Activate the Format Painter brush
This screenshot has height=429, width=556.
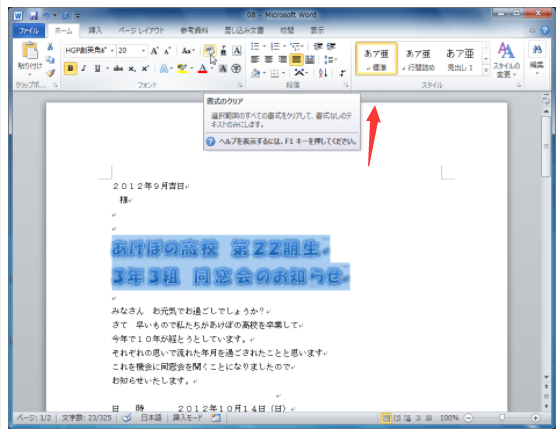(50, 73)
